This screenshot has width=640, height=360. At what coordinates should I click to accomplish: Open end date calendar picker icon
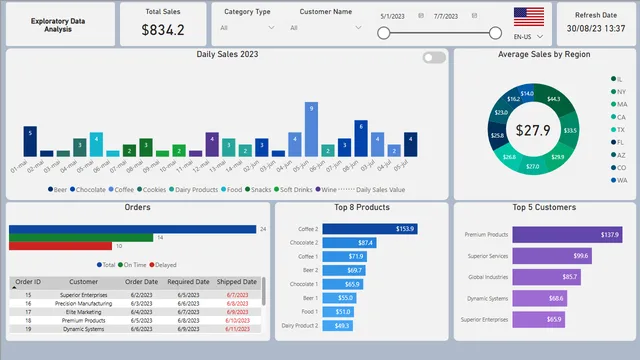[x=474, y=16]
